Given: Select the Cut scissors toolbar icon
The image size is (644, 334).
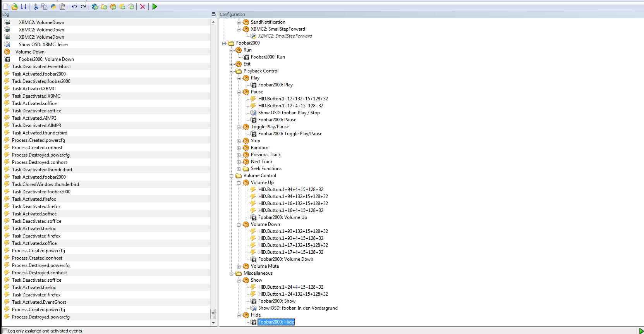Looking at the screenshot, I should pyautogui.click(x=36, y=7).
